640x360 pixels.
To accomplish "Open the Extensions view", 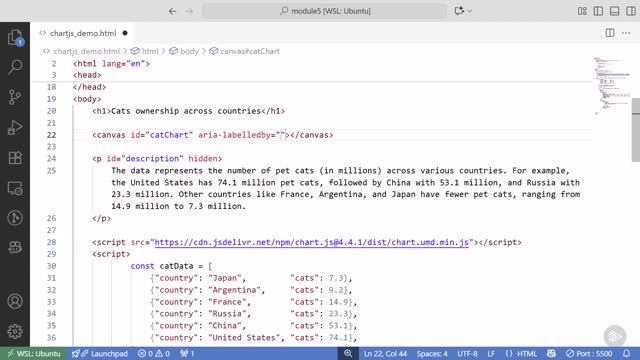I will click(x=15, y=158).
